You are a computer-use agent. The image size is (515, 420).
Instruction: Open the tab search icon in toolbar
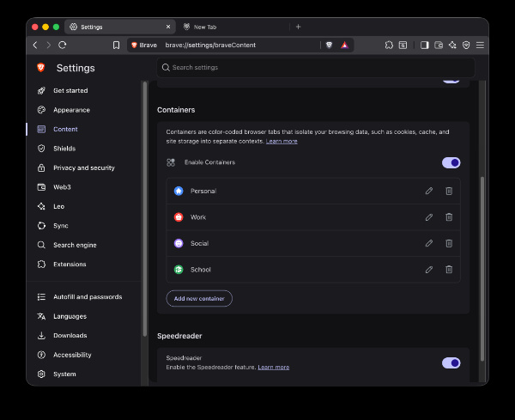(x=403, y=45)
